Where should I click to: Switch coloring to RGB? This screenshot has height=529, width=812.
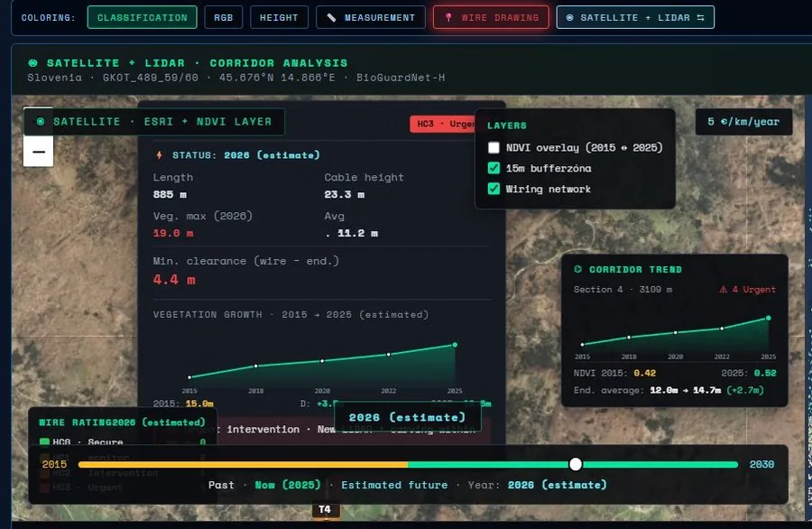[223, 18]
